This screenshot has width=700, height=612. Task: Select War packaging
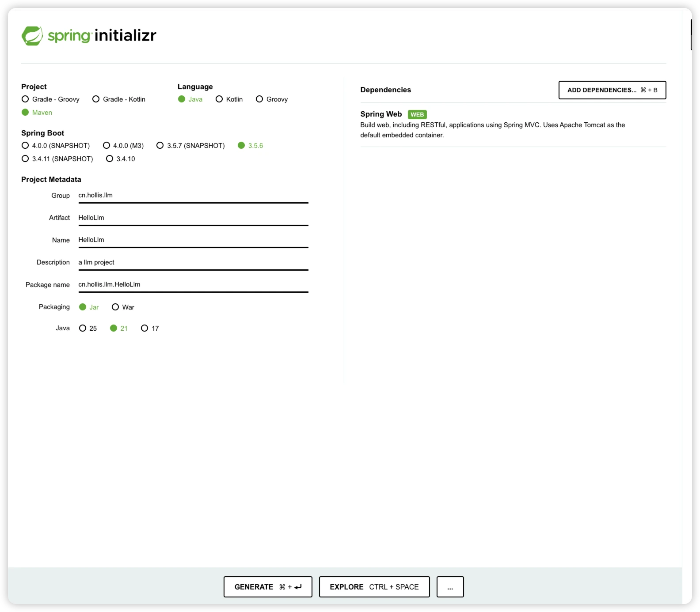123,307
